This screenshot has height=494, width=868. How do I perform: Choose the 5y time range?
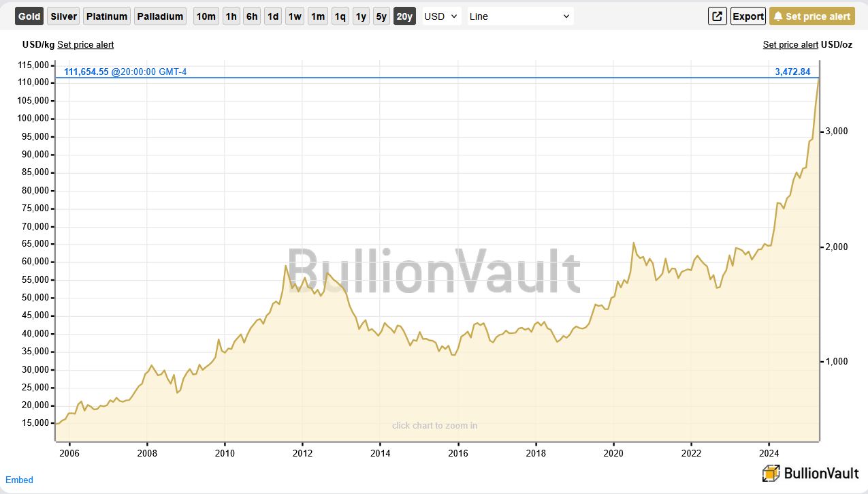(x=382, y=16)
